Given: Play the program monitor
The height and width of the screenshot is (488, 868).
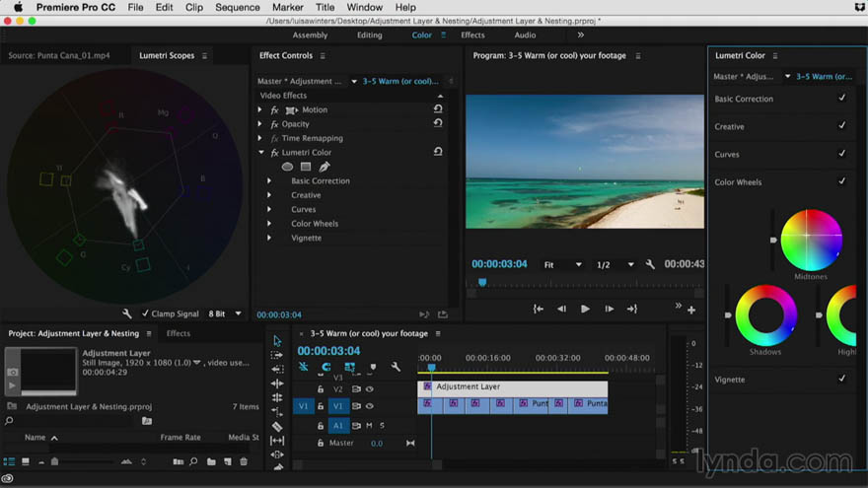Looking at the screenshot, I should 585,310.
